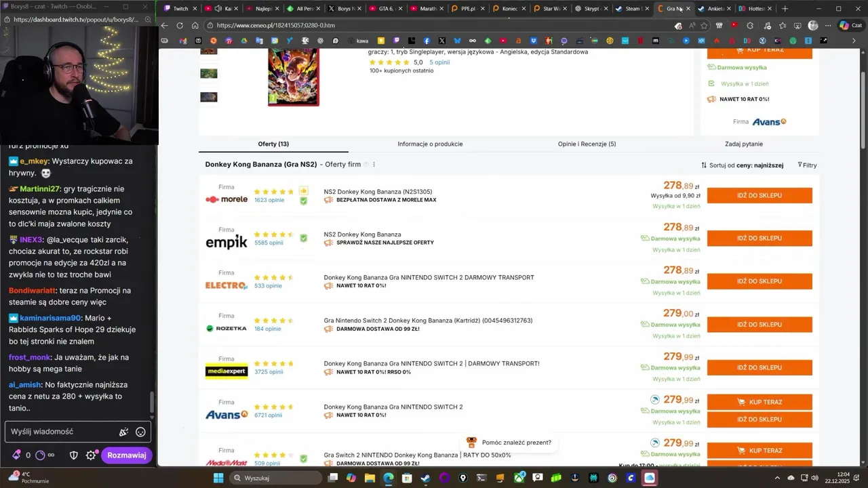Viewport: 868px width, 488px height.
Task: Open a new browser tab
Action: pyautogui.click(x=785, y=9)
